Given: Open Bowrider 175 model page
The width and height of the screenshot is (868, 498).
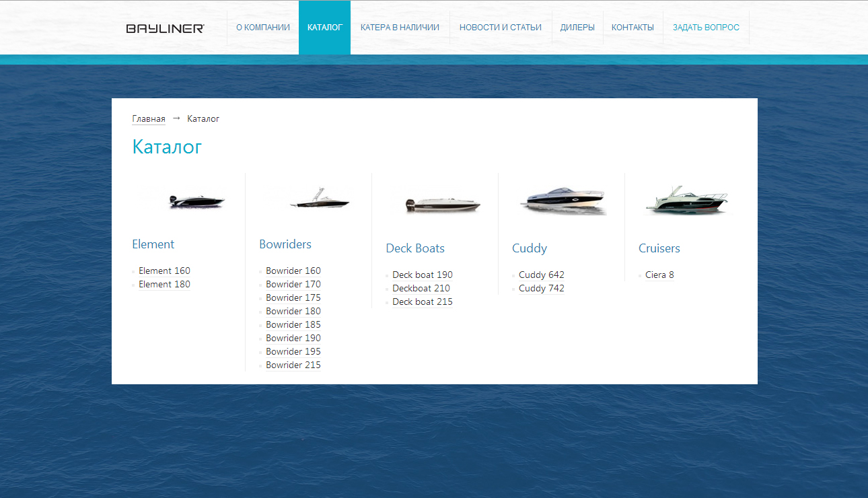Looking at the screenshot, I should [293, 298].
